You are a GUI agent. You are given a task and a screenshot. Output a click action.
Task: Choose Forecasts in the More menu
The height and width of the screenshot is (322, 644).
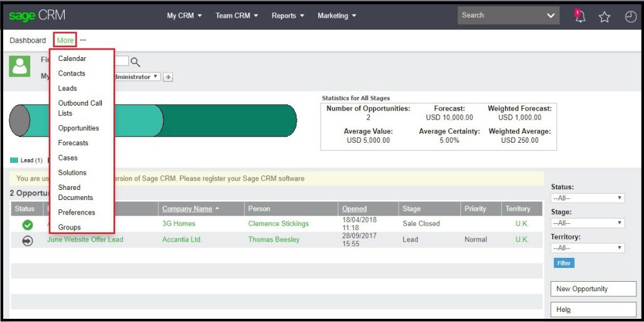coord(73,143)
